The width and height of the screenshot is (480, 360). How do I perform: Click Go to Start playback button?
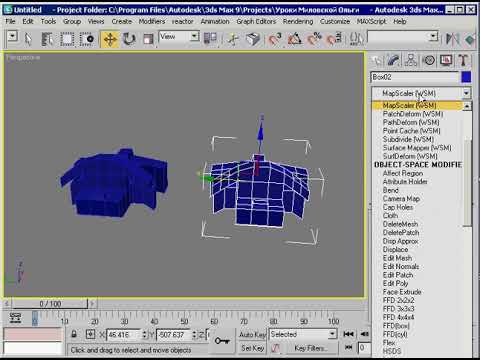tap(348, 334)
